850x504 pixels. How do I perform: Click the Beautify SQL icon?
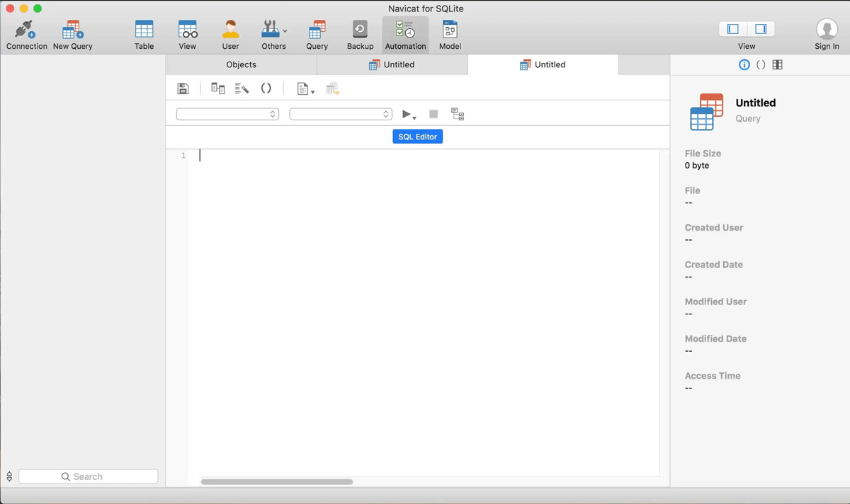pyautogui.click(x=242, y=88)
